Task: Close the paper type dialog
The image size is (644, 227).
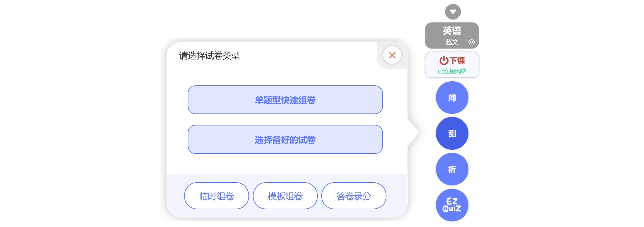Action: (x=392, y=55)
